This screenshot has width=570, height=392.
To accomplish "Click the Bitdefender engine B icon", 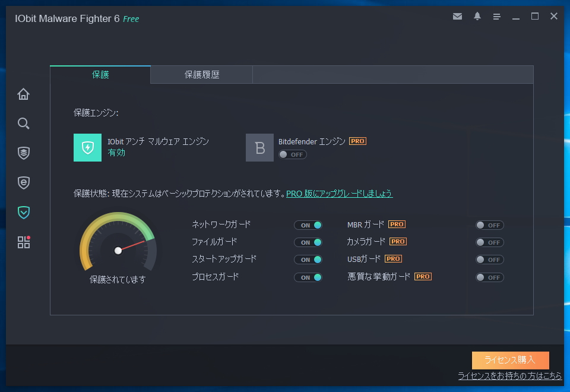I will click(x=259, y=147).
